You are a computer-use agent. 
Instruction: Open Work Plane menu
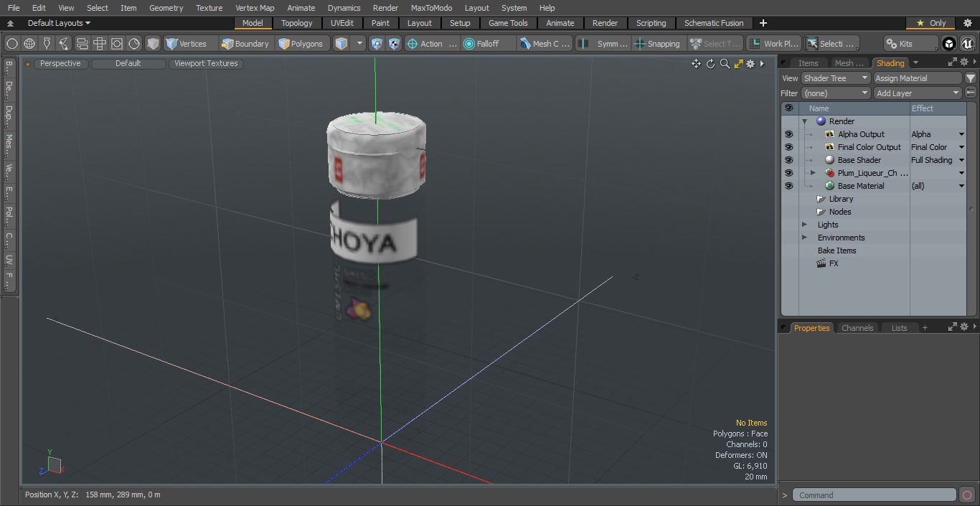coord(773,44)
